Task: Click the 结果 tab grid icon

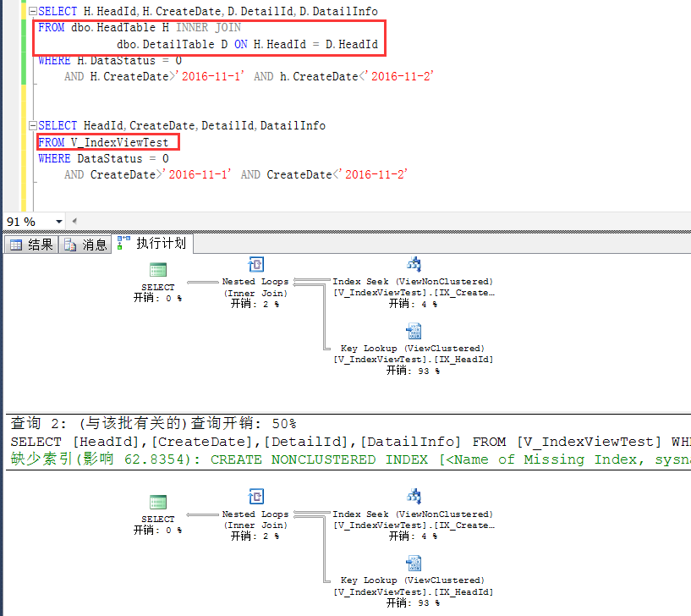Action: (16, 245)
